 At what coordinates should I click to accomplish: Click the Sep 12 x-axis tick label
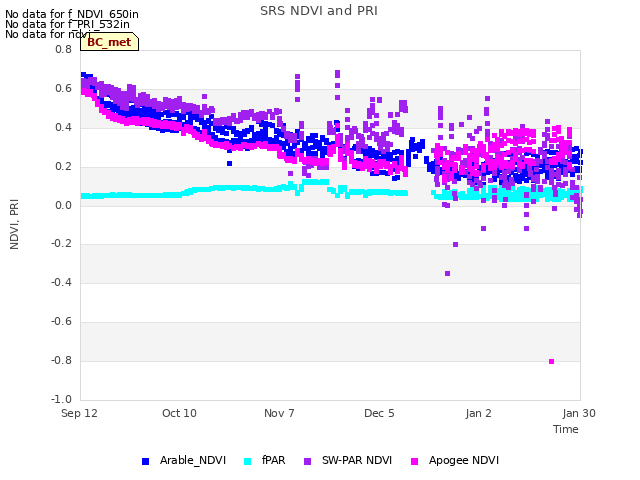[80, 413]
